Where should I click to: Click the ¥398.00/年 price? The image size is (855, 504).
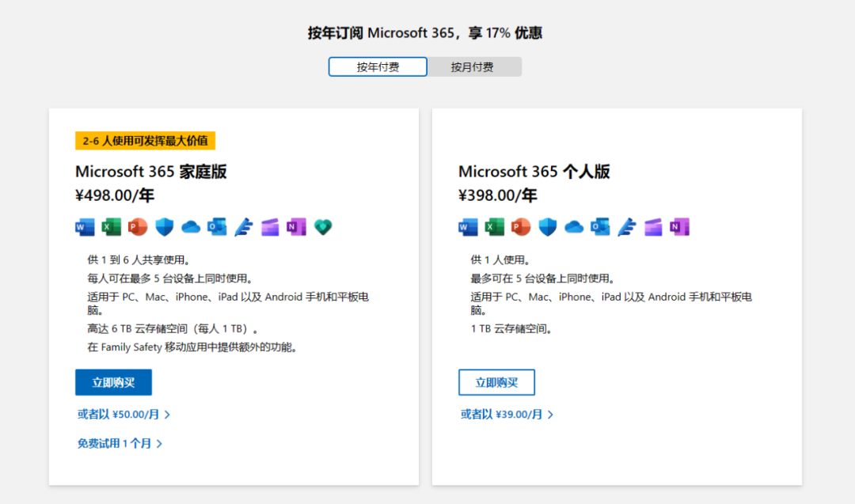click(x=498, y=195)
